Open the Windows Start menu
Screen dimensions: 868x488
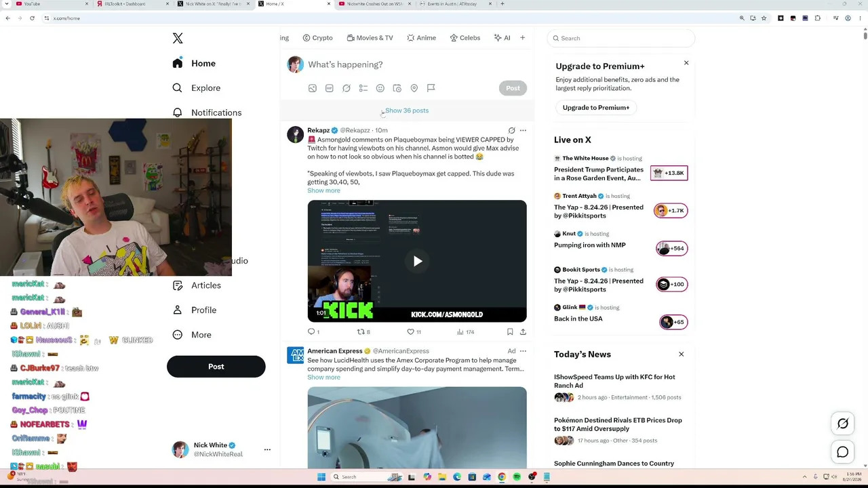(x=321, y=477)
